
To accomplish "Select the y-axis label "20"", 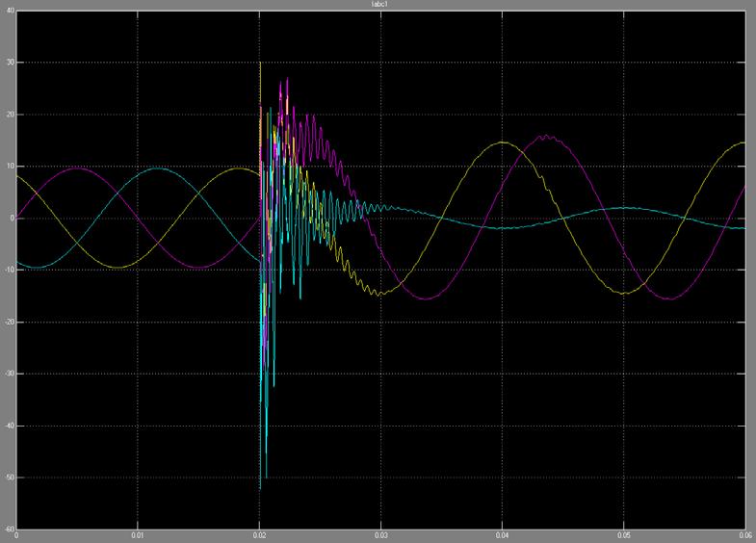I will click(x=11, y=115).
